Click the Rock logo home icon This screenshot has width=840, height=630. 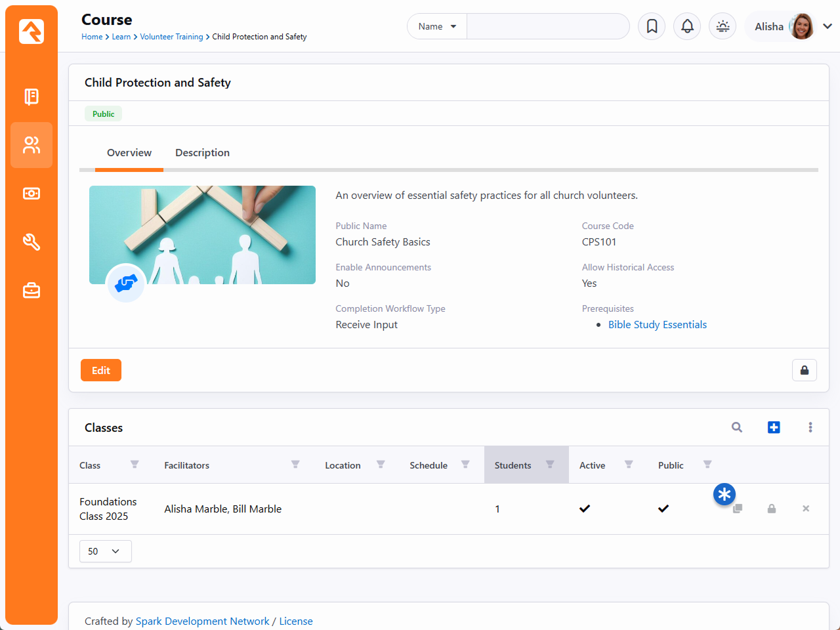click(31, 31)
